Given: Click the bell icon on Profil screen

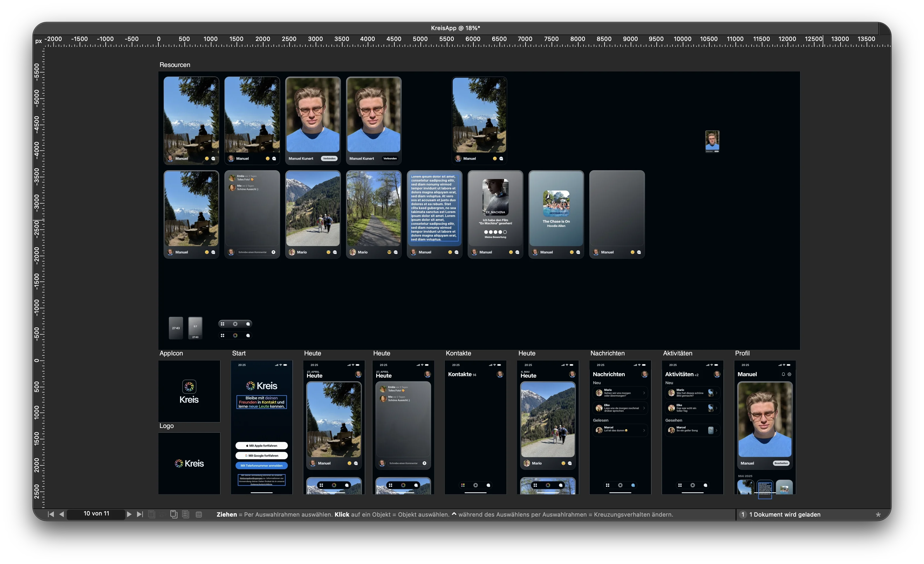Looking at the screenshot, I should (783, 374).
